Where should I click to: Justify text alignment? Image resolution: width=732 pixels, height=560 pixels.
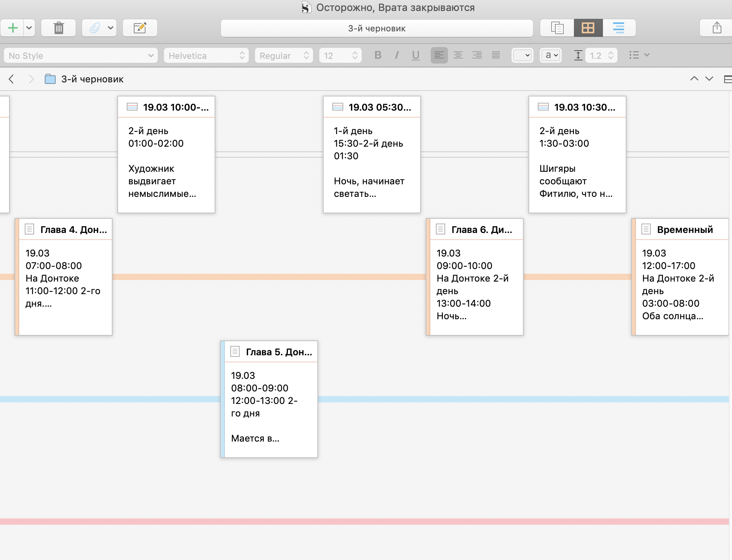(x=496, y=55)
